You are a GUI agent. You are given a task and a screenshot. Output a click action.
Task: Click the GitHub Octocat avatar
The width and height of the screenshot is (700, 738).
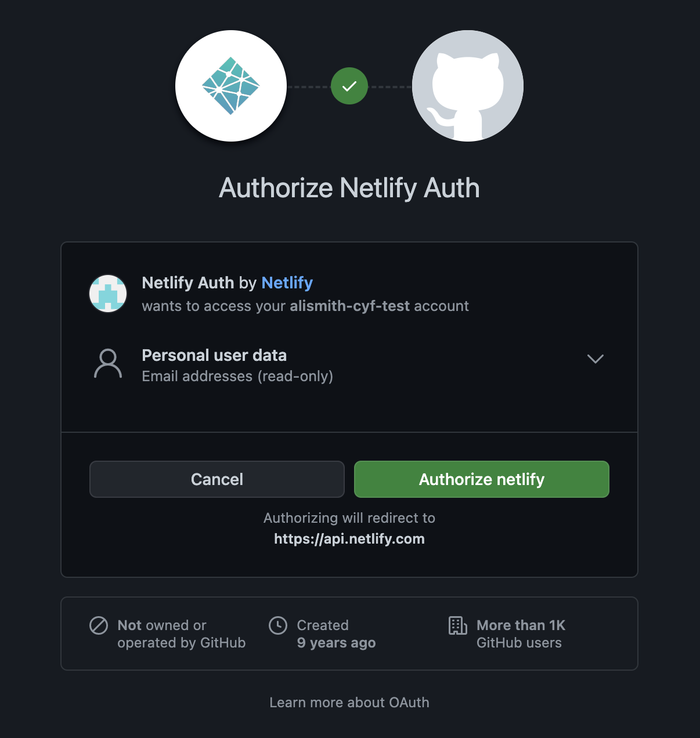click(x=467, y=86)
